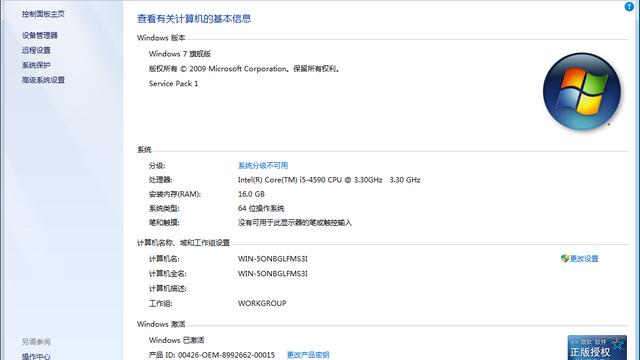Viewport: 640px width, 360px height.
Task: Click the product ID 00426-OEM-8992662-00015
Action: [x=227, y=355]
